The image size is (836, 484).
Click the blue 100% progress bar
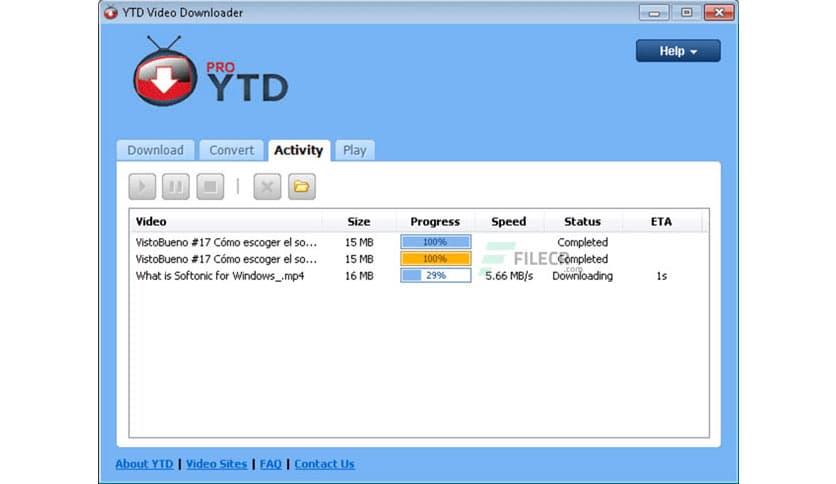(436, 242)
